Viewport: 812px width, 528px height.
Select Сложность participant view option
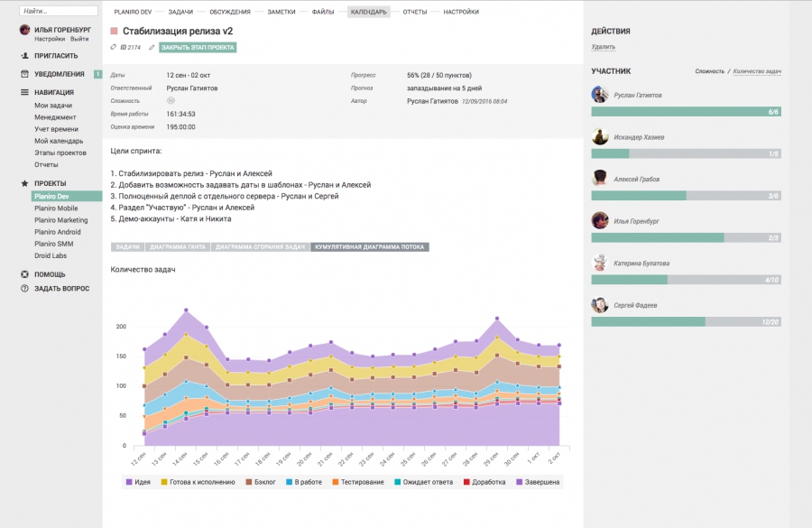(x=710, y=70)
